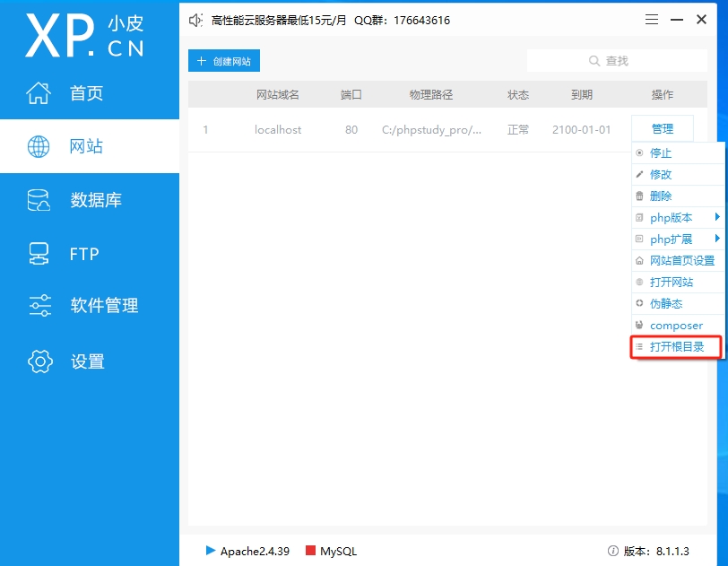
Task: Click the 到期 column header
Action: coord(582,95)
